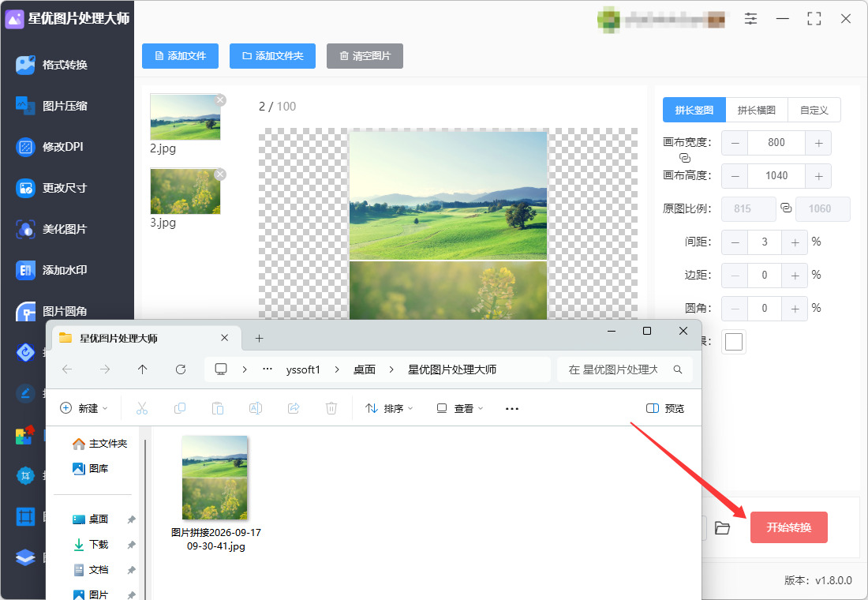
Task: Click the 添加文件夹 button
Action: (x=272, y=56)
